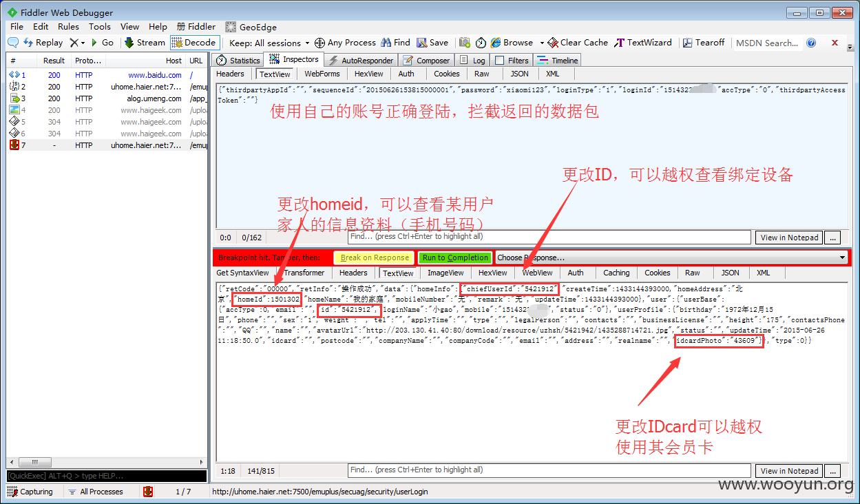Click the response View in Notepad button
The width and height of the screenshot is (860, 504).
click(x=789, y=471)
